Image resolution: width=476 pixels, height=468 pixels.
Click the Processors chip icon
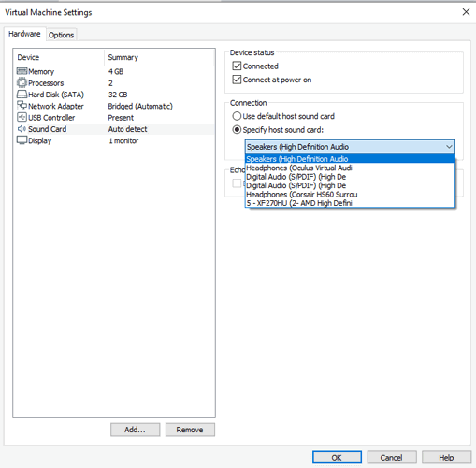pos(22,82)
